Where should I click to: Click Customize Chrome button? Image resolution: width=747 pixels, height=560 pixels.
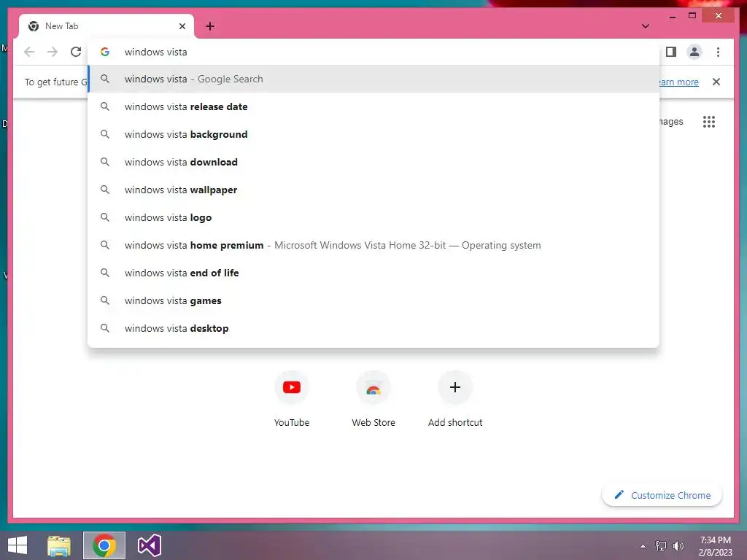click(x=662, y=495)
